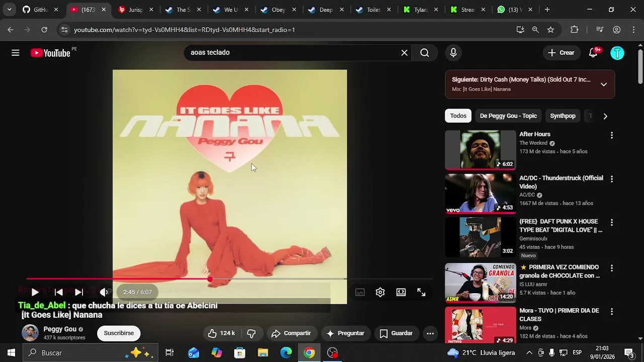Viewport: 644px width, 362px height.
Task: Open browser zoom magnifier icon
Action: pyautogui.click(x=535, y=30)
